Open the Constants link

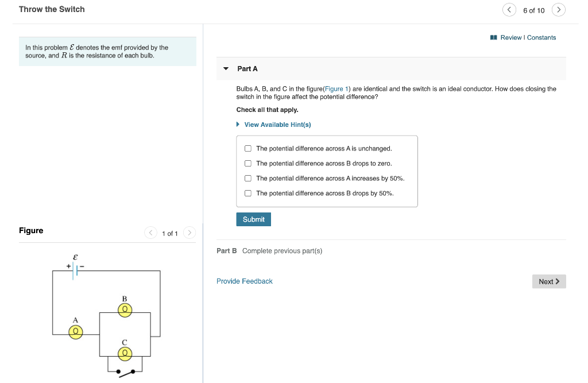[541, 37]
